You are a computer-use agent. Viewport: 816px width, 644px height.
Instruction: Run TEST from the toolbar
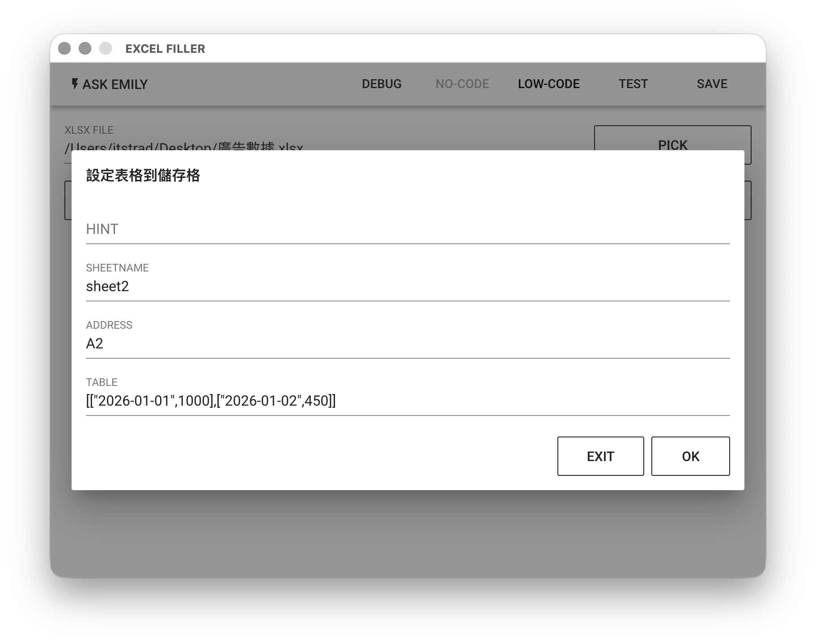point(633,84)
